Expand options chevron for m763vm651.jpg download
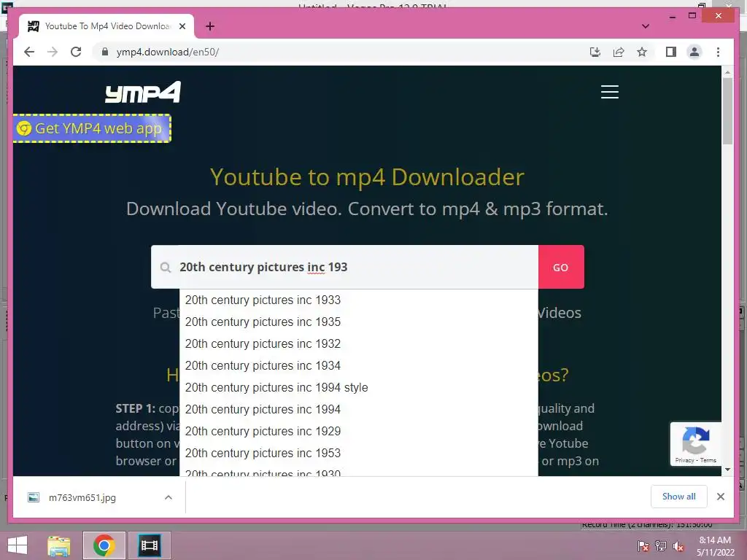This screenshot has width=747, height=560. click(x=169, y=497)
